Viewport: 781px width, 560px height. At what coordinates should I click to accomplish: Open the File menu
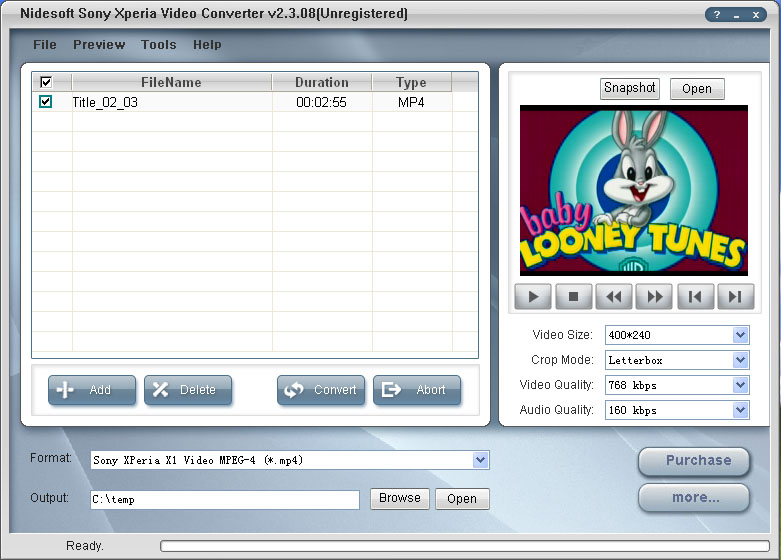point(44,45)
